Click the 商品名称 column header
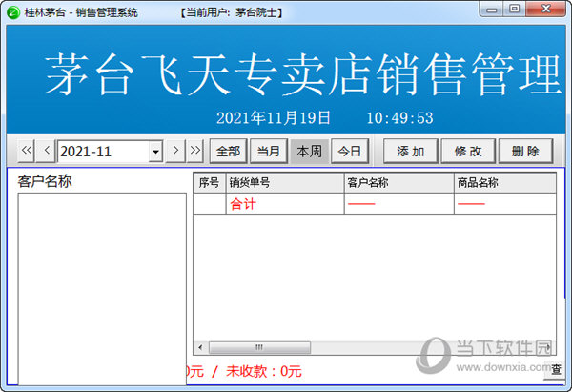Screen dimensions: 572x392 505,182
